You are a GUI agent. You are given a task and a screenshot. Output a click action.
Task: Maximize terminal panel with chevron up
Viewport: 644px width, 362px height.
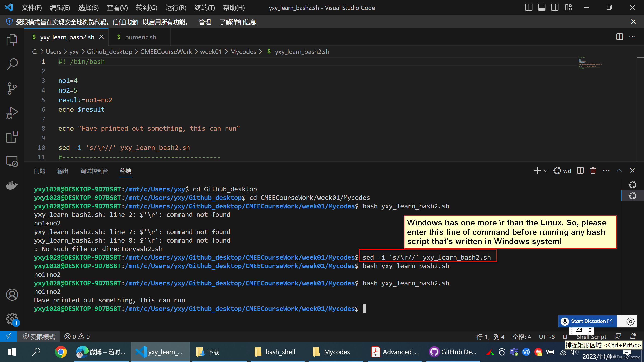pyautogui.click(x=619, y=171)
